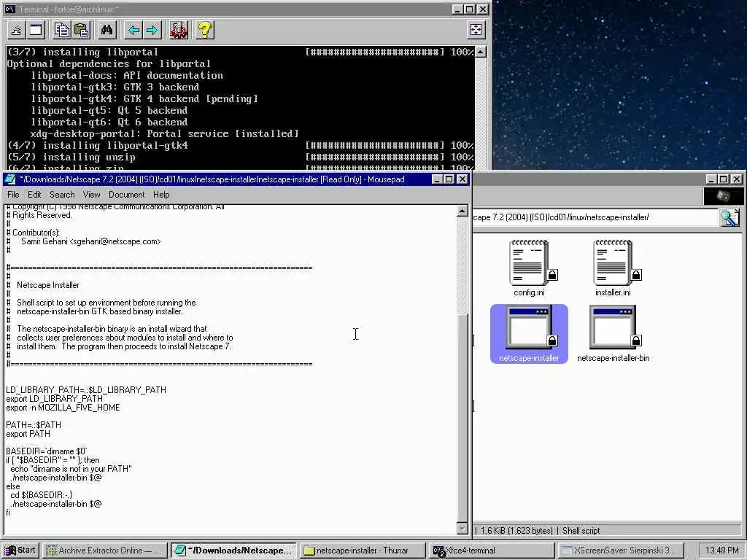Click 'Shell script' in Thunar status bar
This screenshot has height=560, width=747.
[x=581, y=531]
